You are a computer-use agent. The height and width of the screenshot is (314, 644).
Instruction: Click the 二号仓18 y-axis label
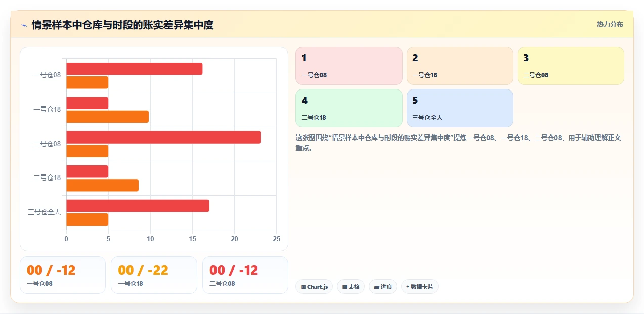pyautogui.click(x=47, y=178)
